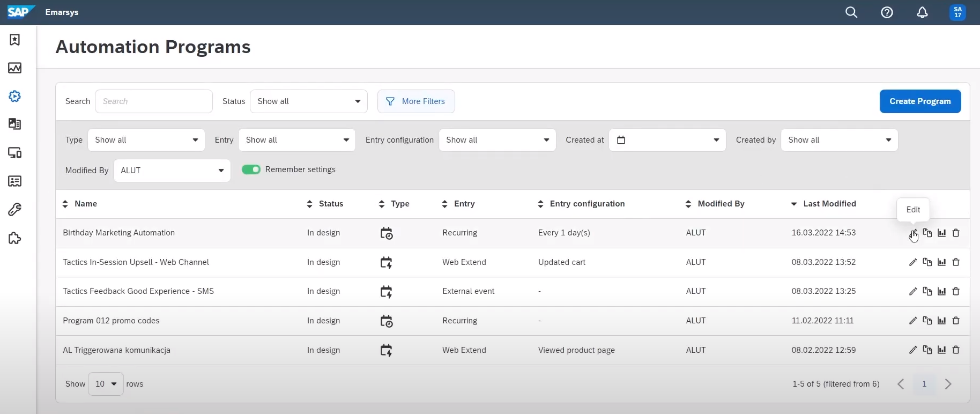Click the analytics chart icon in sidebar
The height and width of the screenshot is (414, 980).
[15, 68]
